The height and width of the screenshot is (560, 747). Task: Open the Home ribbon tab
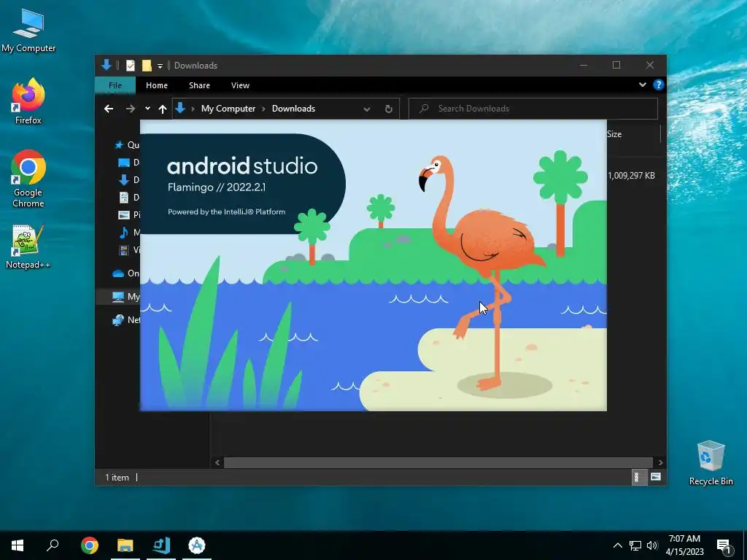coord(157,85)
